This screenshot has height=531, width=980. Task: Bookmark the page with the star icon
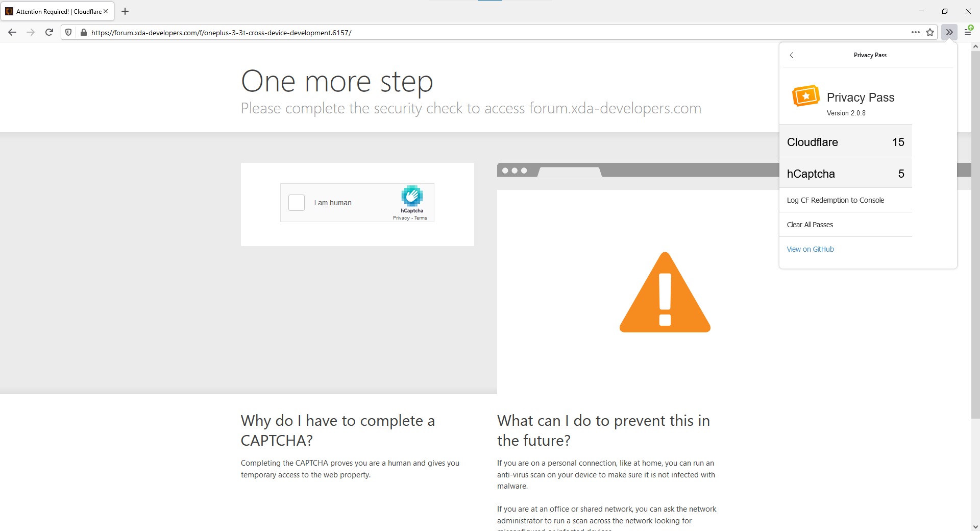click(930, 32)
